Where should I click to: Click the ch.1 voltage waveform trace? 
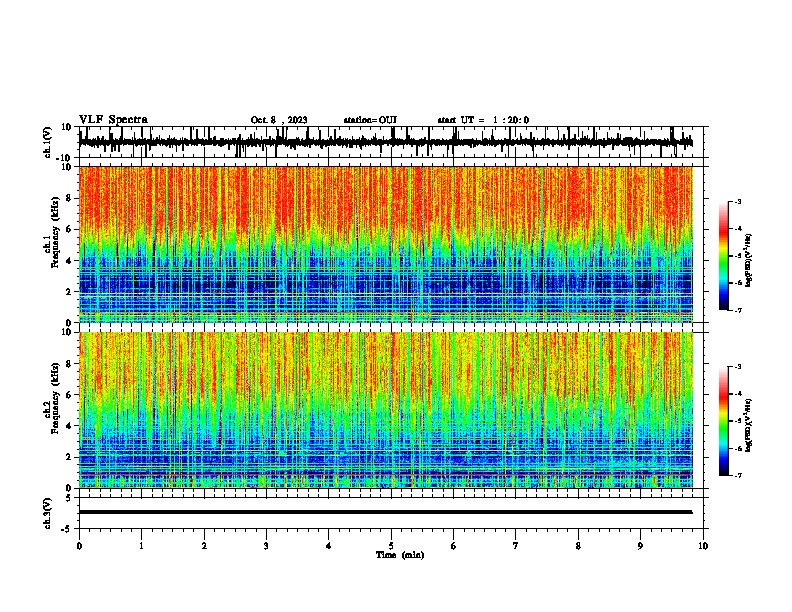point(386,142)
